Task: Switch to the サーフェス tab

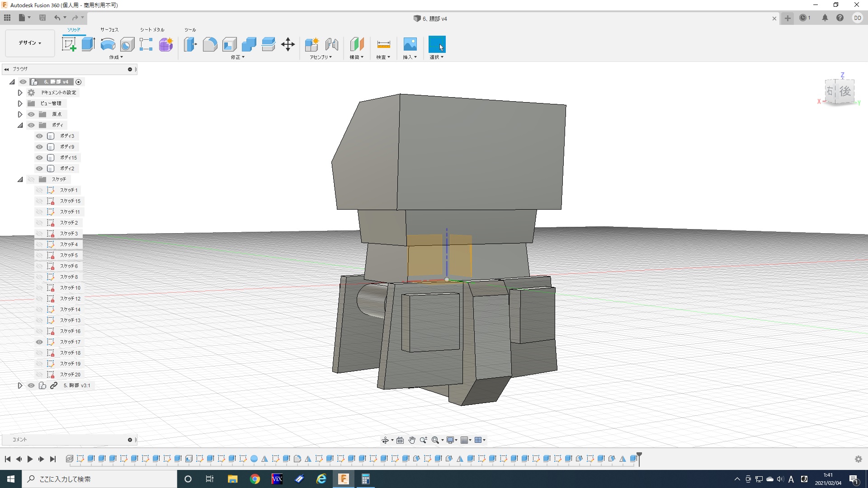Action: [109, 30]
